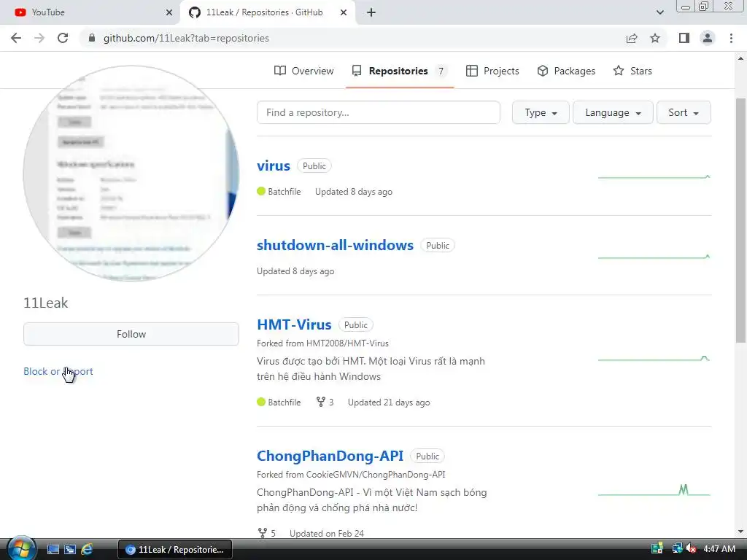Click the 3 forks count of HMT-Virus

pos(325,402)
